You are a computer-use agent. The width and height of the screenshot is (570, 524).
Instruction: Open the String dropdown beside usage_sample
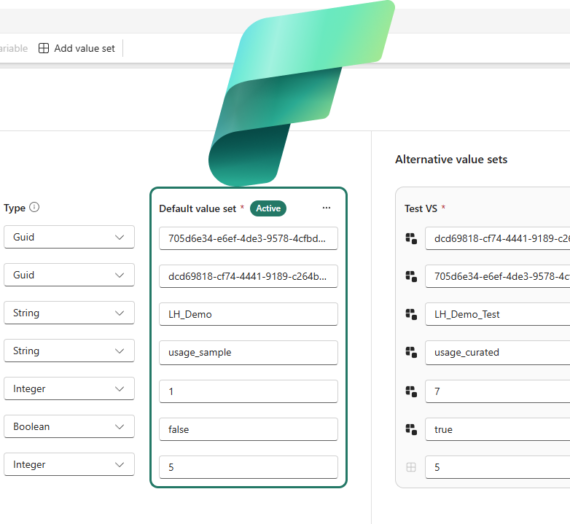pyautogui.click(x=69, y=351)
